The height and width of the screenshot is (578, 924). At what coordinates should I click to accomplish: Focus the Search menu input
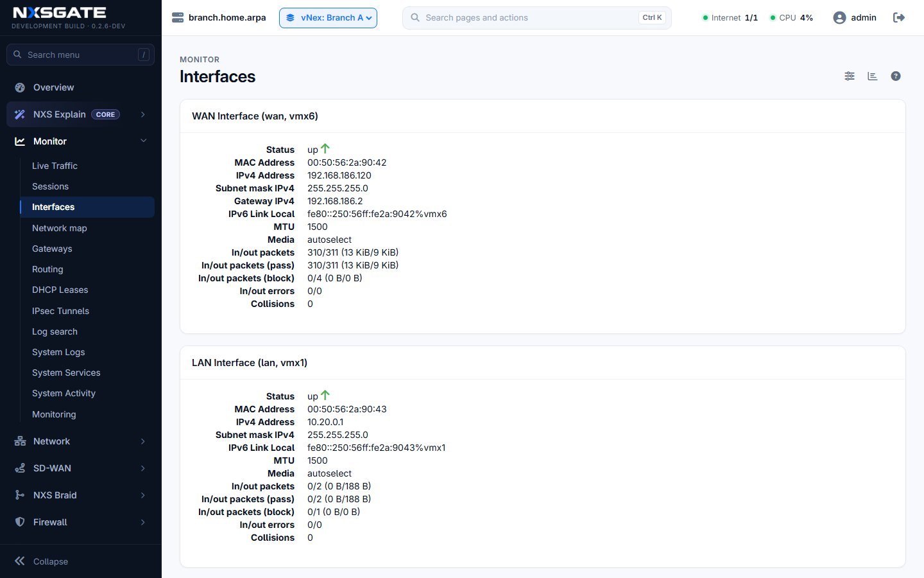click(x=80, y=55)
